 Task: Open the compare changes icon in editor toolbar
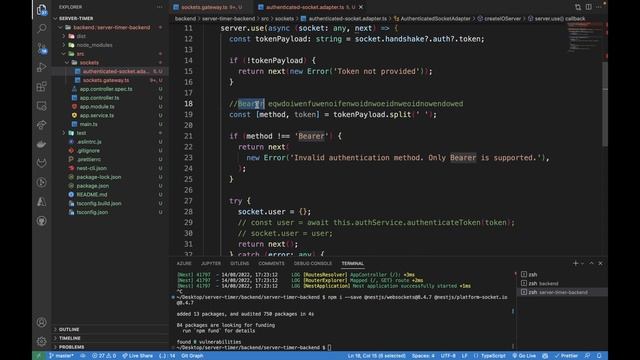(578, 7)
